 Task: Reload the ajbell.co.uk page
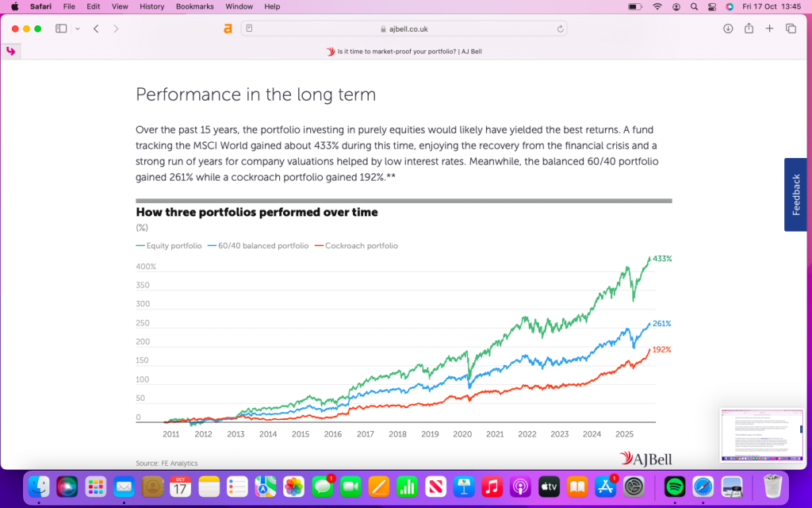point(561,29)
